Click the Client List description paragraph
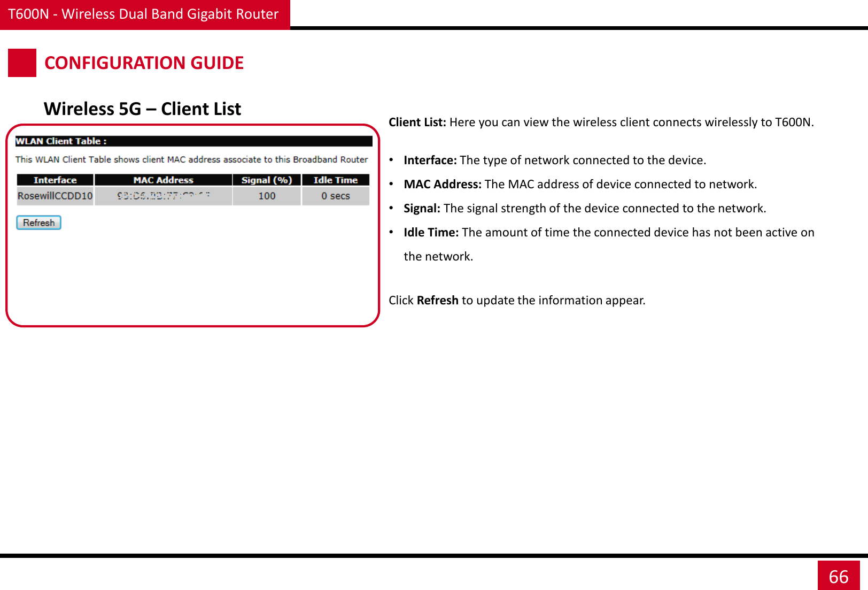Image resolution: width=868 pixels, height=590 pixels. 601,122
